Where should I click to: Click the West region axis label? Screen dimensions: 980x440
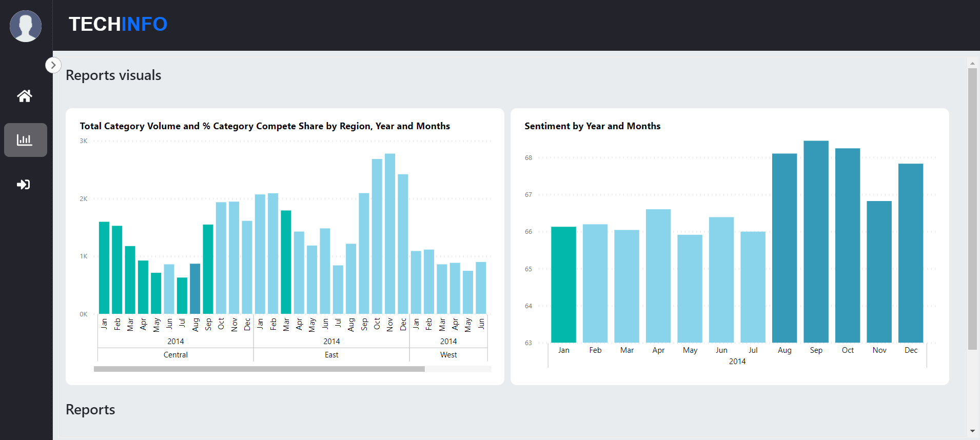point(448,355)
